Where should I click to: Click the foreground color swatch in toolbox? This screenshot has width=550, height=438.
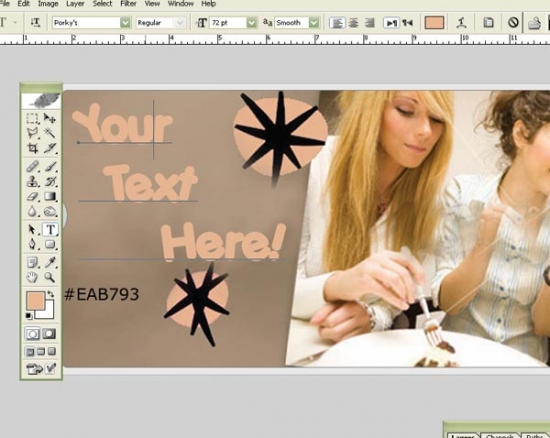(35, 301)
